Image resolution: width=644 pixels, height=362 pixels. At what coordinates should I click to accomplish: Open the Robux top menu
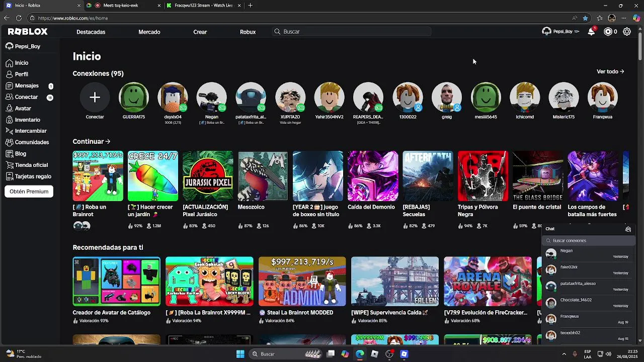[x=248, y=32]
